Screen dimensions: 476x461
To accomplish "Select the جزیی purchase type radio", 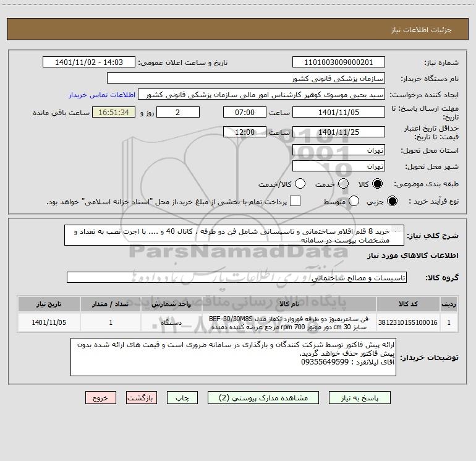I will tap(392, 201).
